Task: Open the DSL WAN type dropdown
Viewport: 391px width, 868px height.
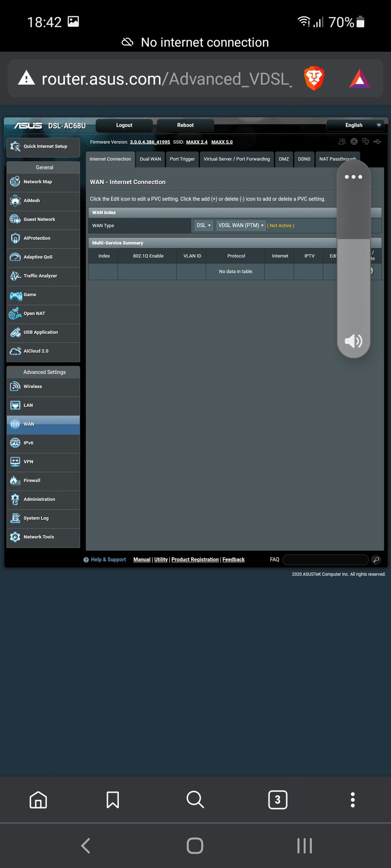Action: (x=204, y=225)
